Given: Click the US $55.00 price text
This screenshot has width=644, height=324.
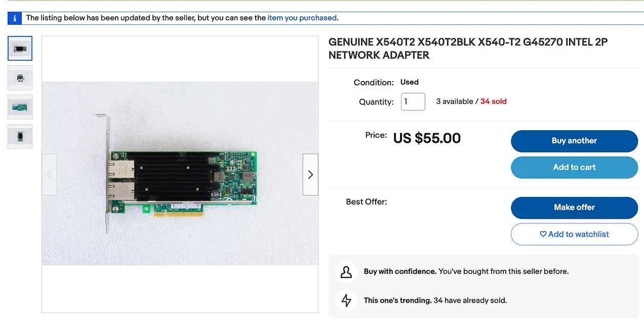Looking at the screenshot, I should [427, 138].
